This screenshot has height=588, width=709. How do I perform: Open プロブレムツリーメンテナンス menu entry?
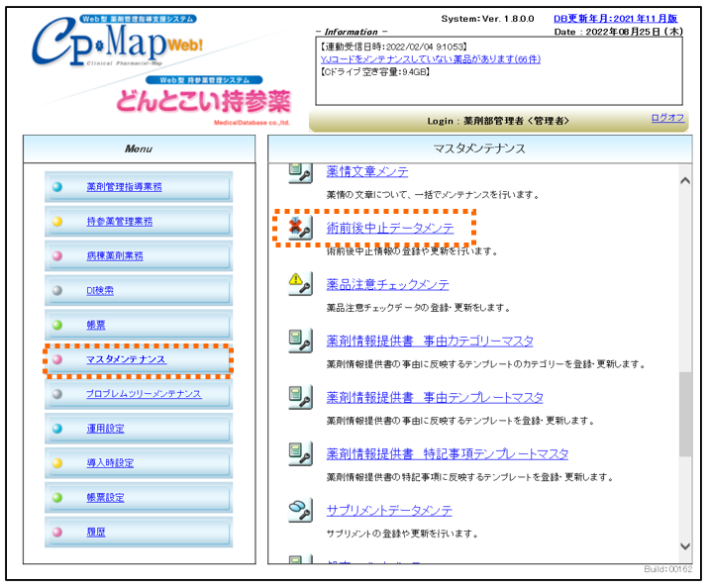[x=143, y=394]
